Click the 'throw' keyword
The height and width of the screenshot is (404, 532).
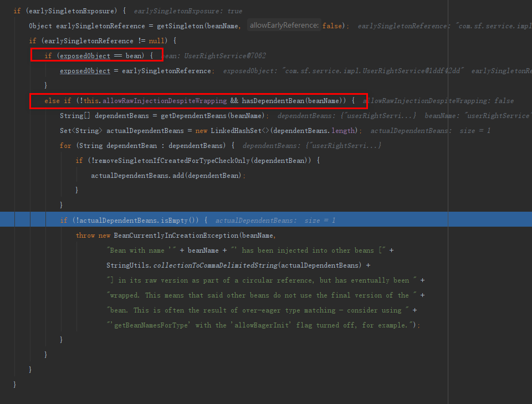[x=85, y=236]
